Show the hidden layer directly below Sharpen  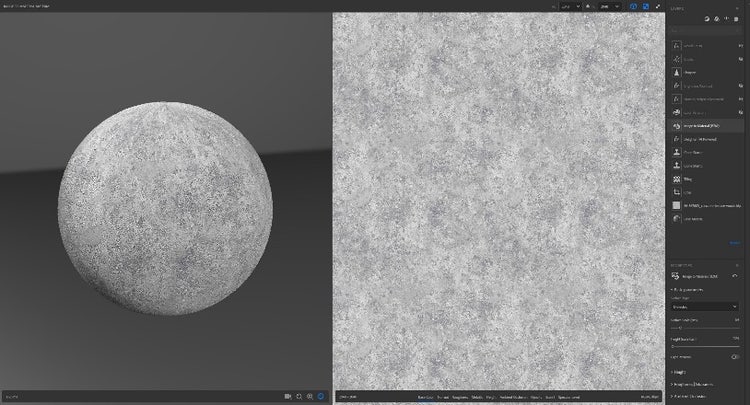740,86
